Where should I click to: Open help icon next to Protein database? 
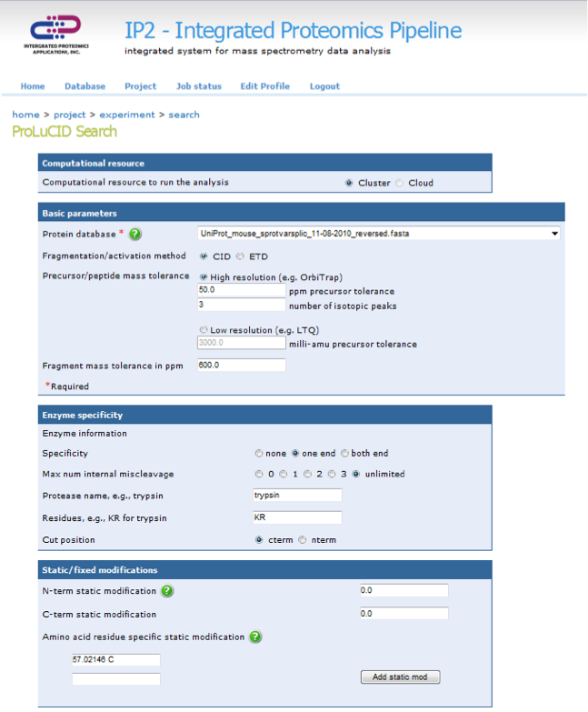coord(135,234)
